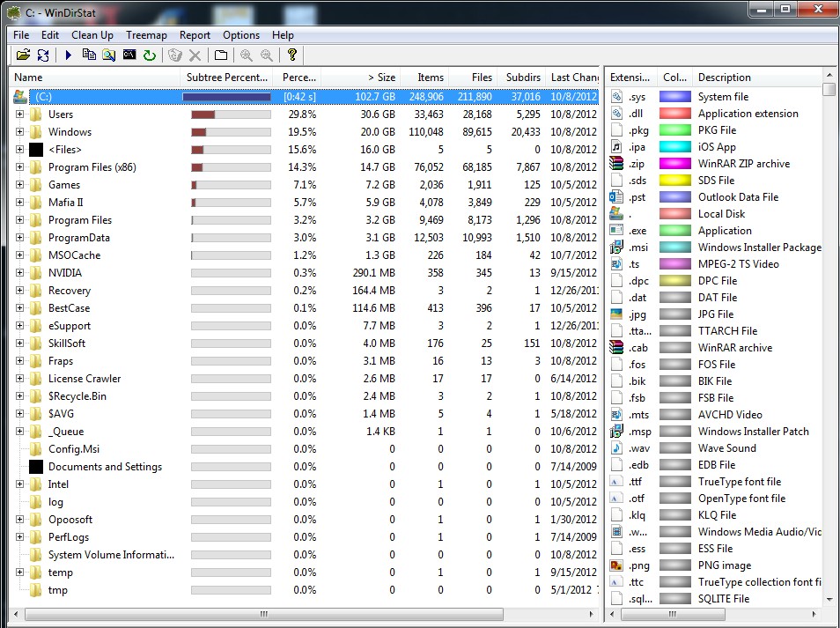Click the .msi installer file type icon

click(616, 247)
